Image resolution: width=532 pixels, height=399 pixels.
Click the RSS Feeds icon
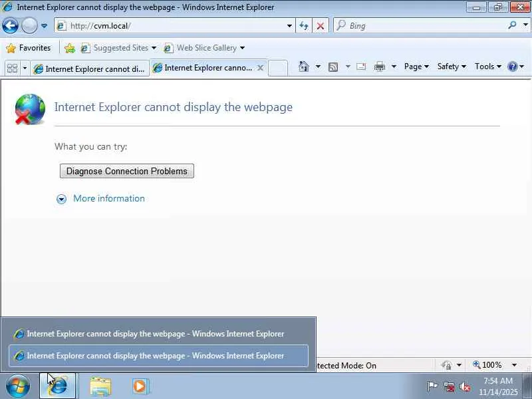(333, 67)
